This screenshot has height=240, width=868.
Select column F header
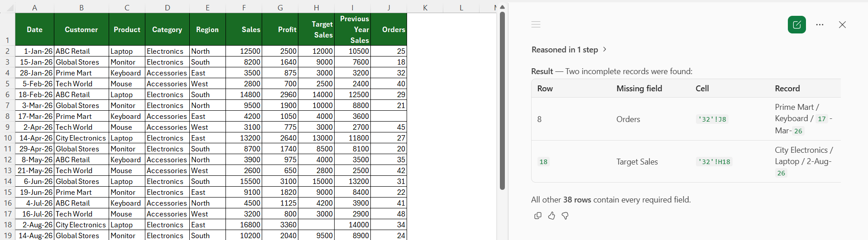point(244,8)
